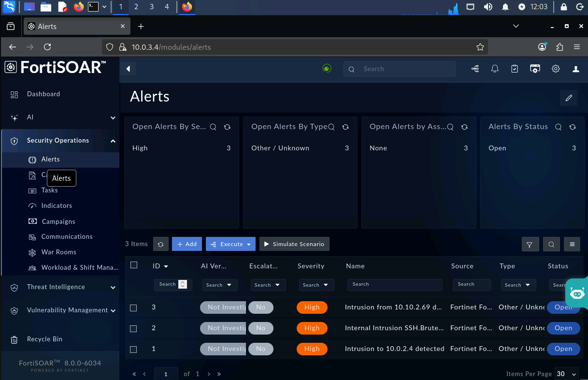
Task: Open the Execute dropdown button
Action: (x=231, y=244)
